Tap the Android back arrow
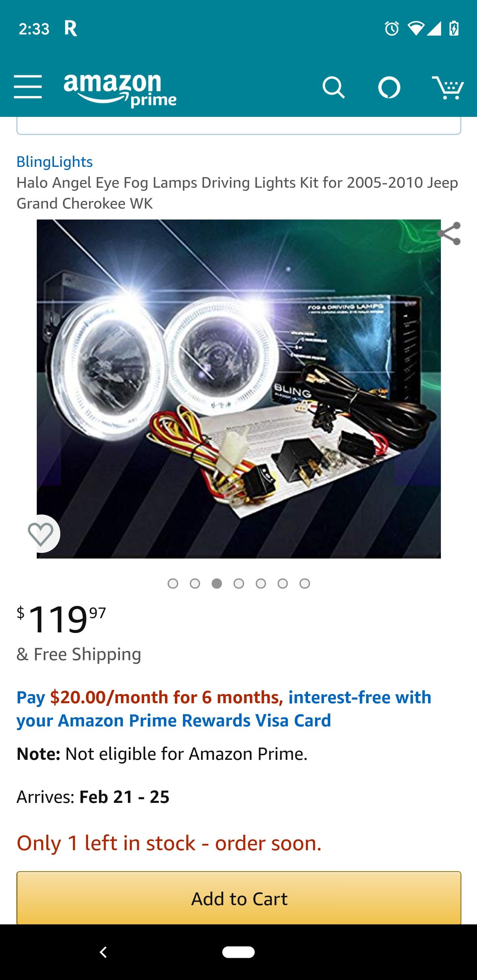Viewport: 477px width, 980px height. tap(103, 952)
